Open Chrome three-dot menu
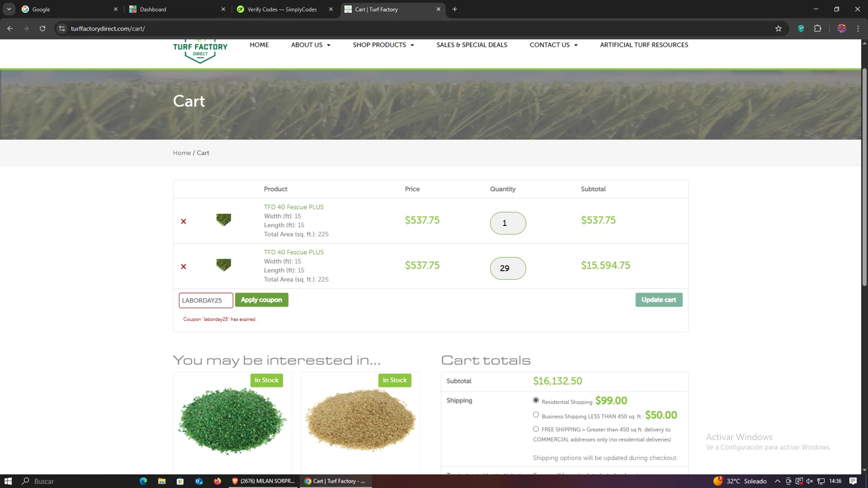 (858, 28)
